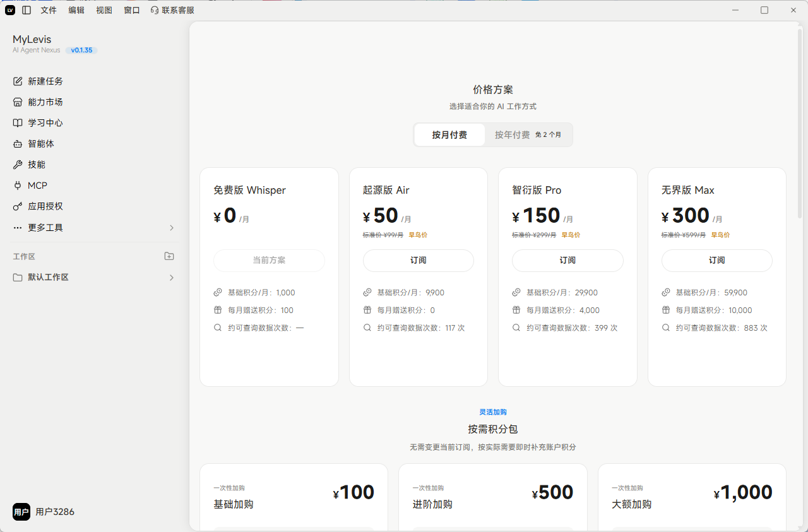This screenshot has width=808, height=532.
Task: Click the 新建任务 pencil icon
Action: 18,81
